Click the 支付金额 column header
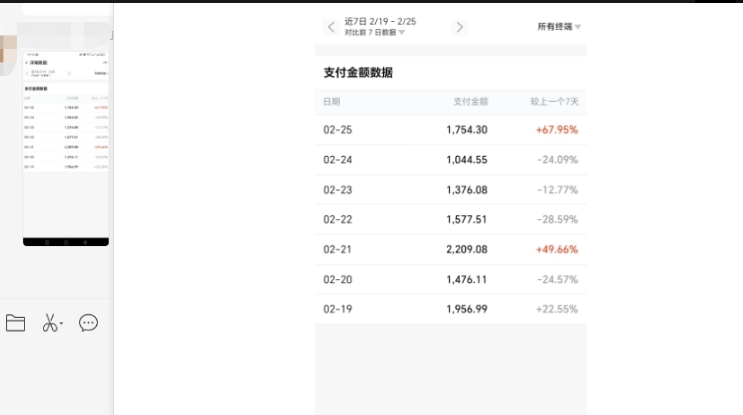 tap(470, 102)
